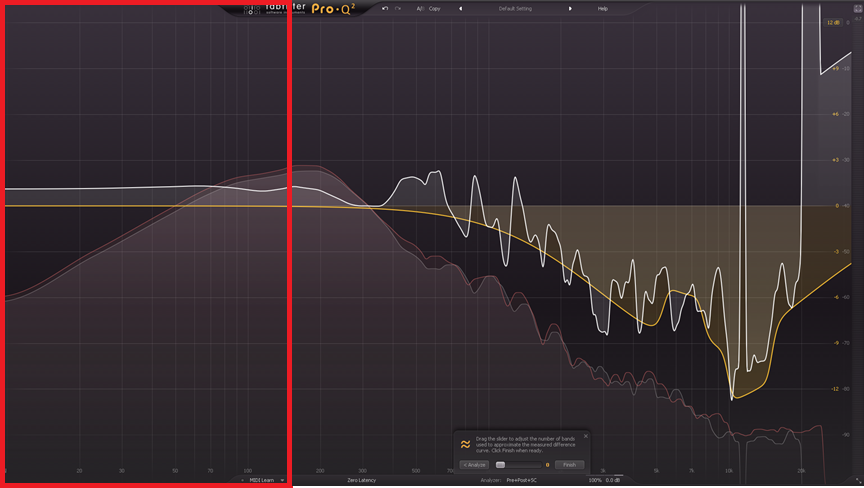Screen dimensions: 864x488
Task: Toggle full screen mode icon
Action: (x=857, y=9)
